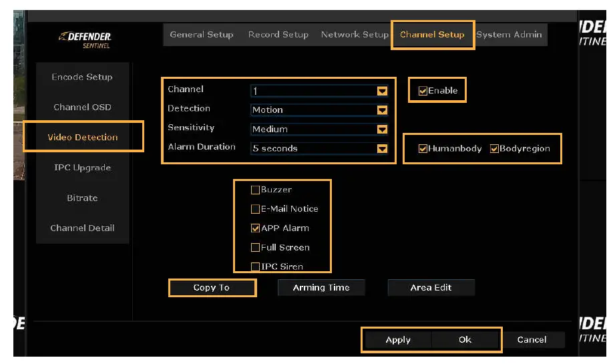Open Encode Setup in the sidebar
The width and height of the screenshot is (613, 364).
coord(82,77)
